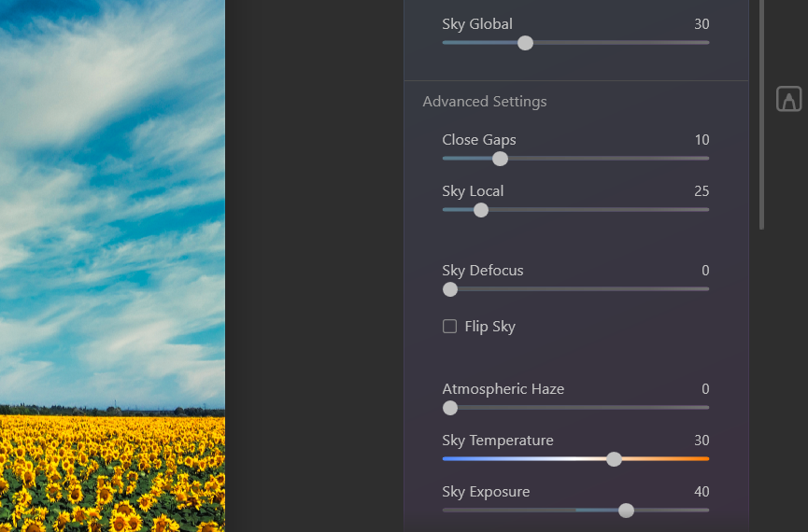Click the Sky Exposure slider handle
The height and width of the screenshot is (532, 808).
point(626,511)
